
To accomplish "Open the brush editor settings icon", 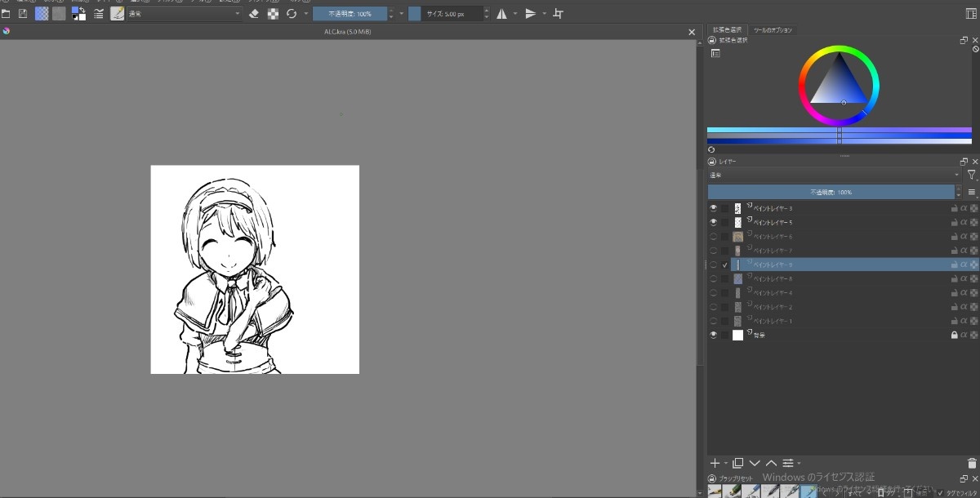I will point(99,14).
